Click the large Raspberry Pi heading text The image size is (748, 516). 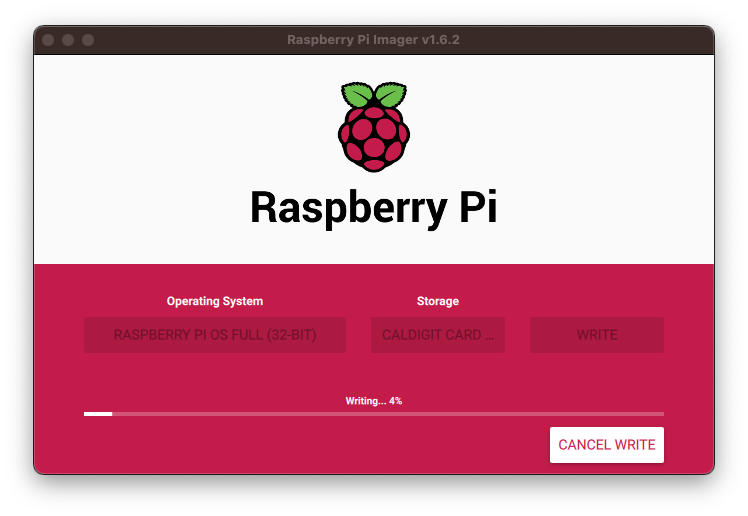click(374, 207)
